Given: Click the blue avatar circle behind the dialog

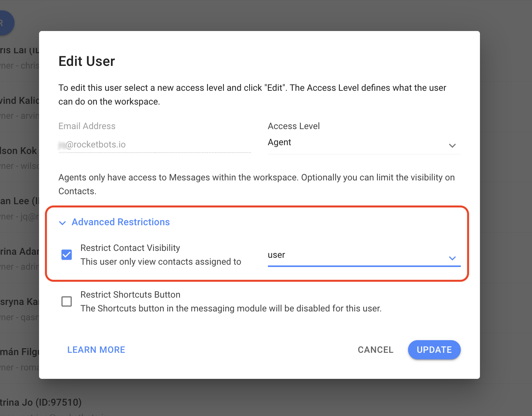Looking at the screenshot, I should tap(5, 23).
